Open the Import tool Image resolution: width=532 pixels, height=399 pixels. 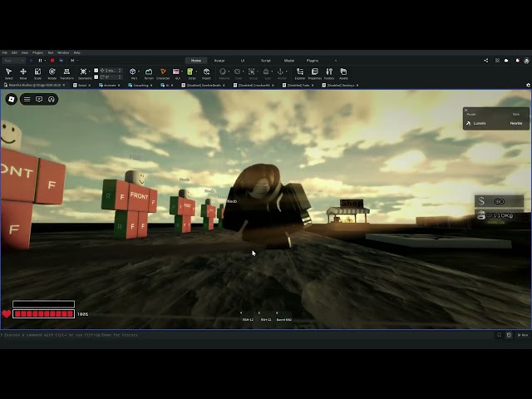pyautogui.click(x=206, y=73)
